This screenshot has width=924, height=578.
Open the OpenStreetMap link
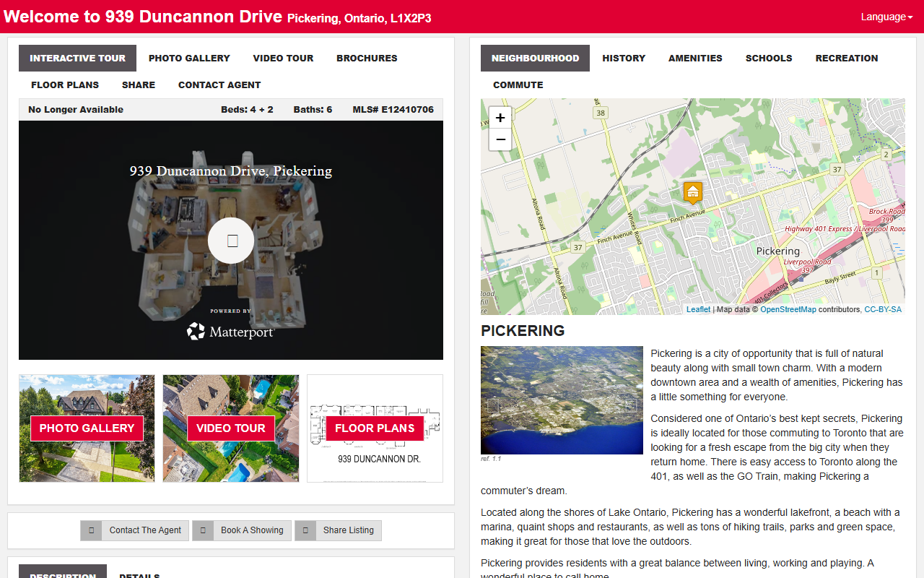(788, 309)
